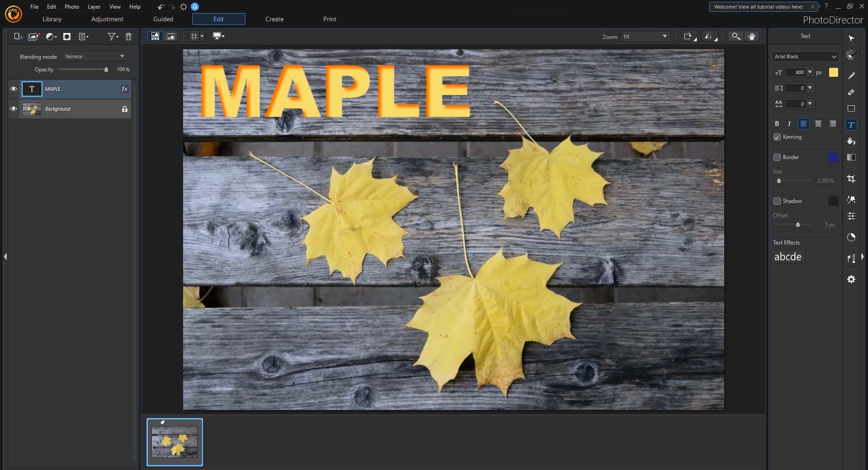Screen dimensions: 868x470
Task: Click the magic wand auto-enhance icon
Action: click(x=850, y=200)
